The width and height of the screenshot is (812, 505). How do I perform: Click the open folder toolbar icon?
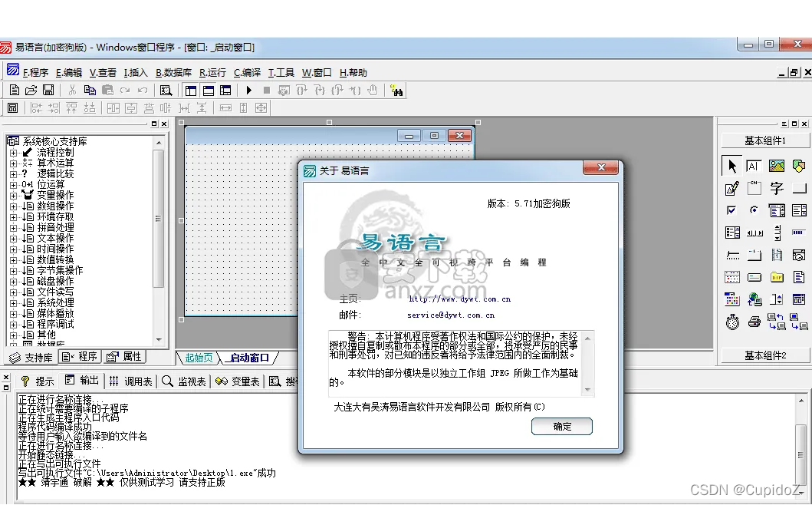pos(31,91)
